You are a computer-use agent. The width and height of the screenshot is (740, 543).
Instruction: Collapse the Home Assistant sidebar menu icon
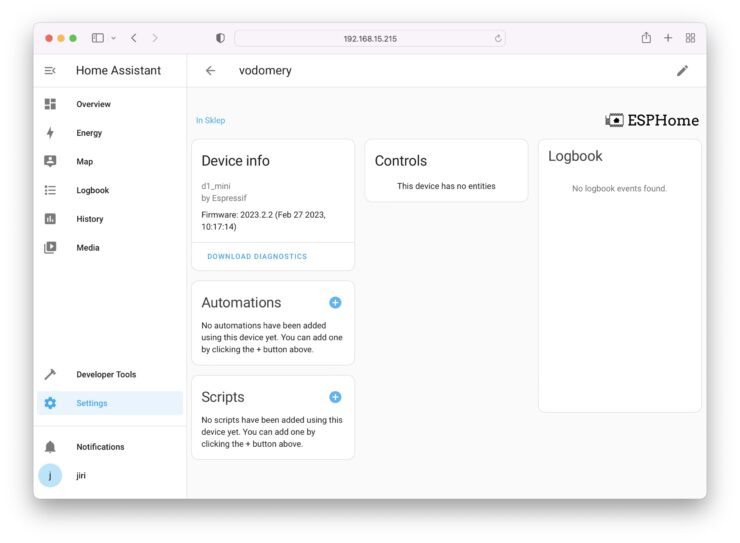coord(50,71)
